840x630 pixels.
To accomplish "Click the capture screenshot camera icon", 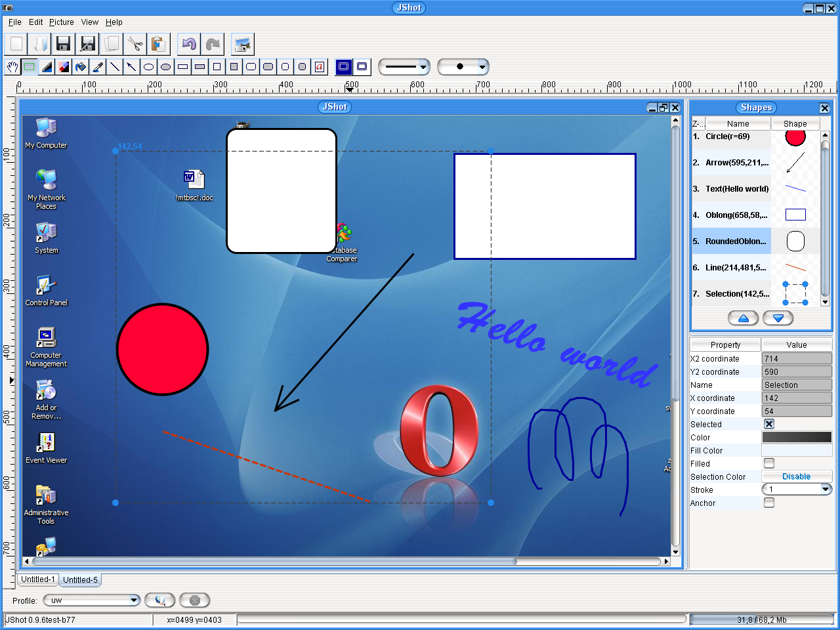I will tap(242, 45).
